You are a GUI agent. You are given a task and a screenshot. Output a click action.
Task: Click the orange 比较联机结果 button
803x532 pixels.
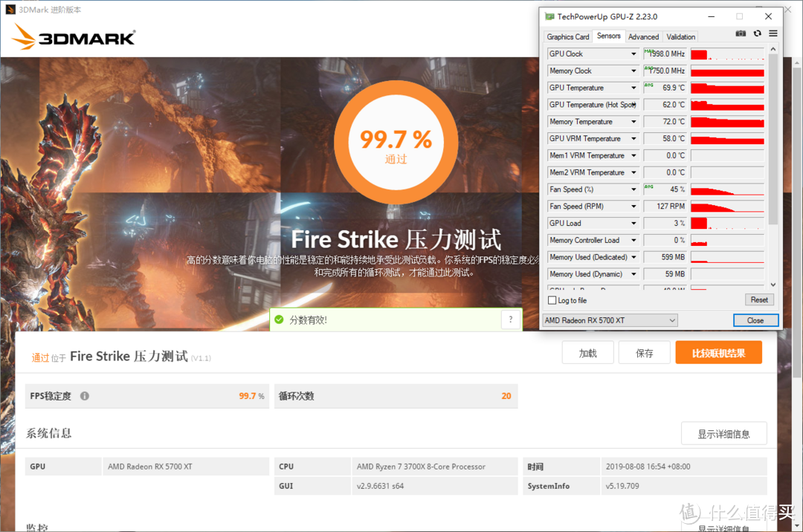718,353
